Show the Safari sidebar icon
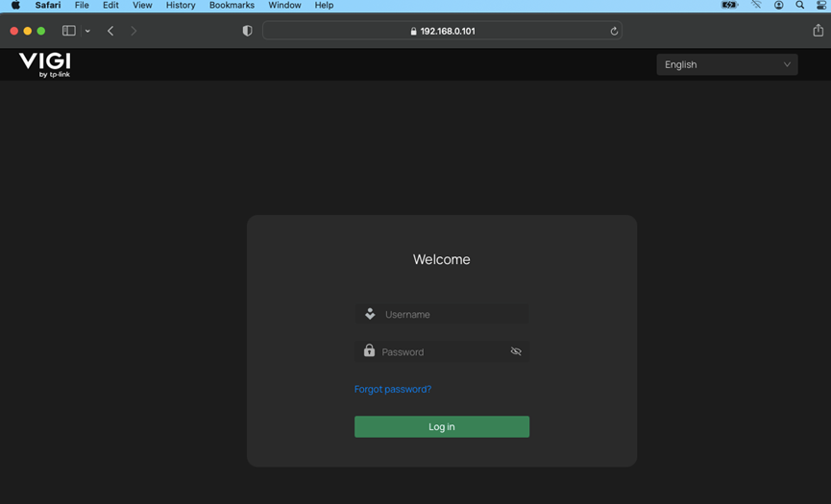The width and height of the screenshot is (831, 504). 68,31
